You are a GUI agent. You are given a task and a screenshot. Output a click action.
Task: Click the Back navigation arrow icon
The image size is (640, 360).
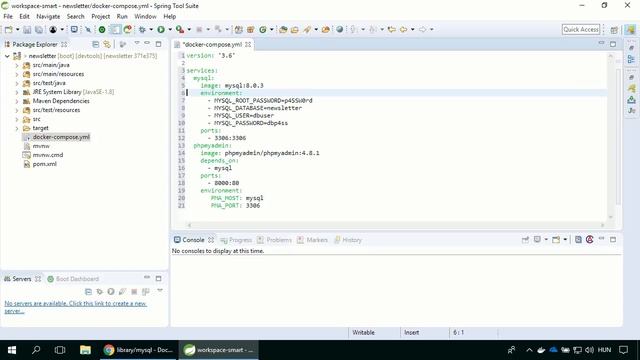click(404, 29)
